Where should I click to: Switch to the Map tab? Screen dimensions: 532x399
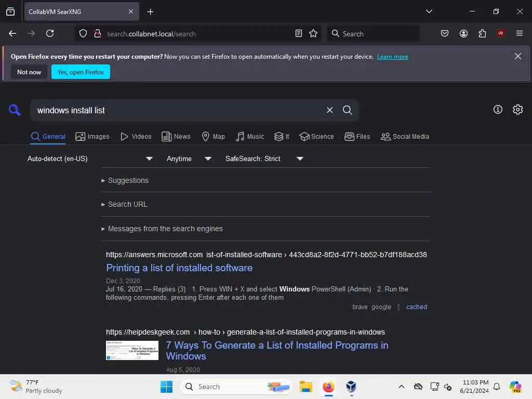pos(214,137)
